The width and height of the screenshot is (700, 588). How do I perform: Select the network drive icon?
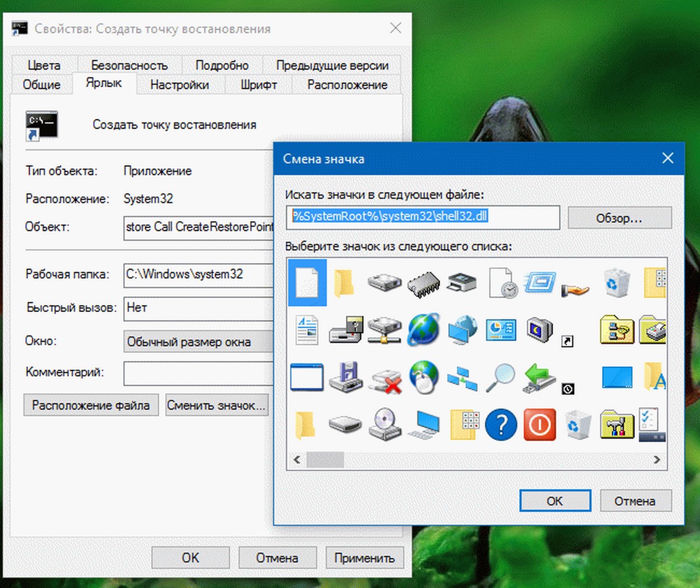coord(384,330)
